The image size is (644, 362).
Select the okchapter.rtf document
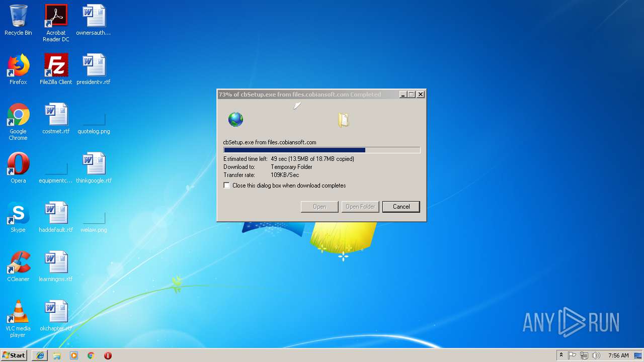pyautogui.click(x=56, y=316)
